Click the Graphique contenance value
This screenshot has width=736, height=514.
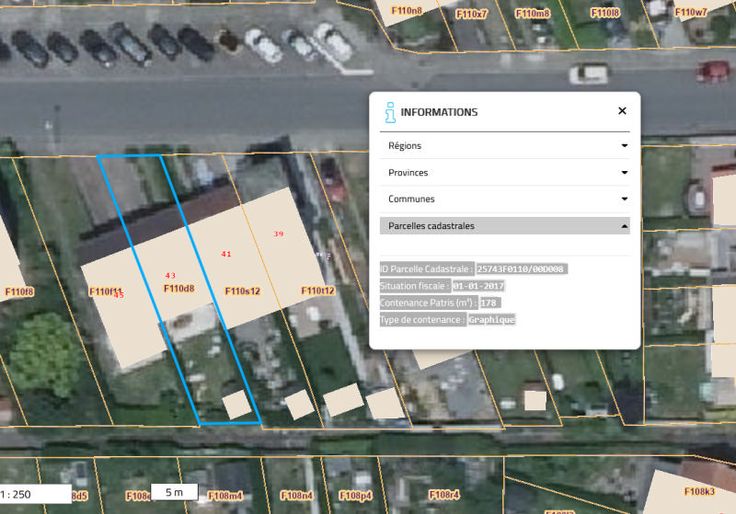coord(491,320)
